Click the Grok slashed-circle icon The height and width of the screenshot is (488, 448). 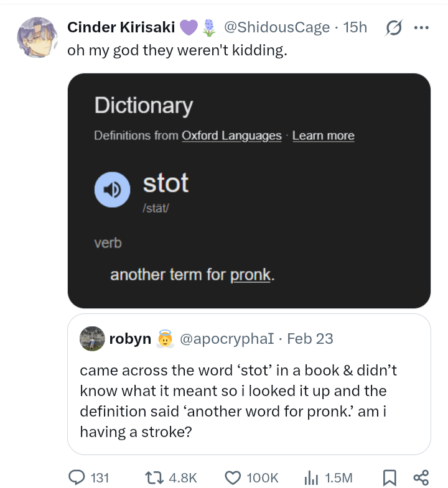click(394, 28)
